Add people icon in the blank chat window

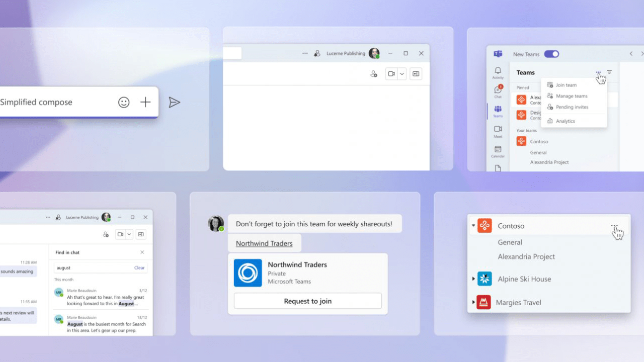coord(374,74)
